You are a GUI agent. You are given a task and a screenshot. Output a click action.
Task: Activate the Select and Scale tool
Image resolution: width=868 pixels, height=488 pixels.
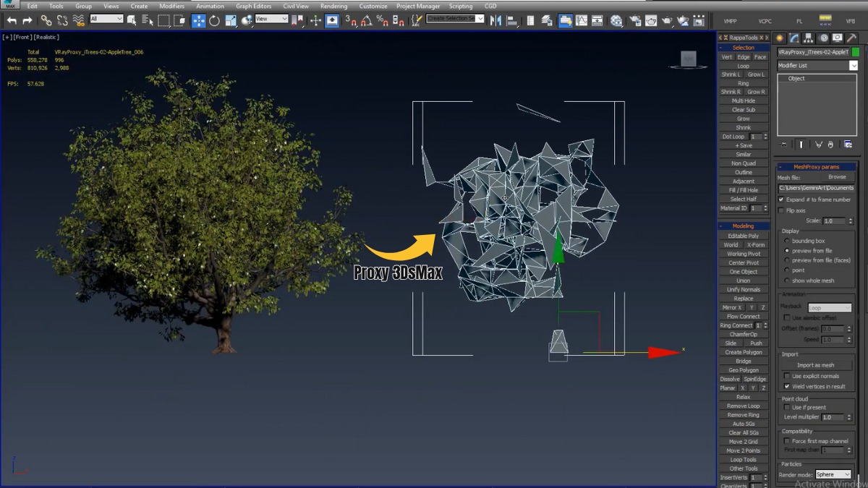(231, 20)
